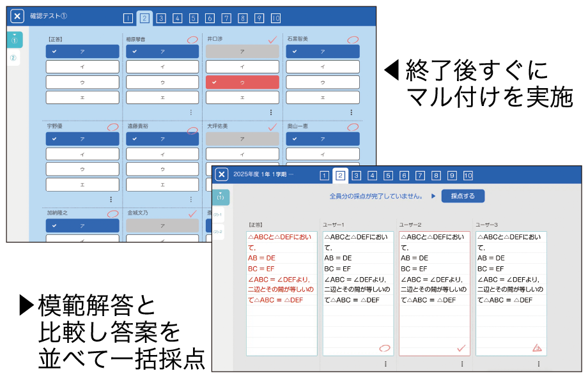
Task: Click the red check mark beside 井口渉
Action: pos(272,40)
